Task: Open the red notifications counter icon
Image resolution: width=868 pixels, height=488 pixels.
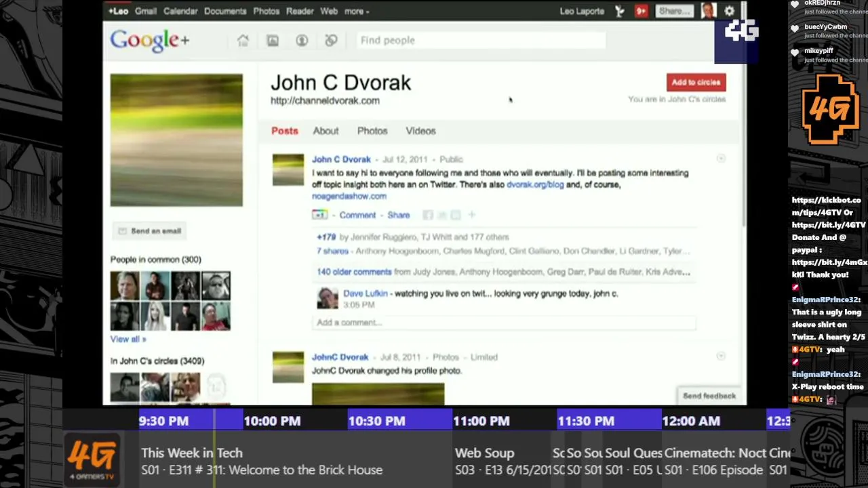Action: click(x=641, y=11)
